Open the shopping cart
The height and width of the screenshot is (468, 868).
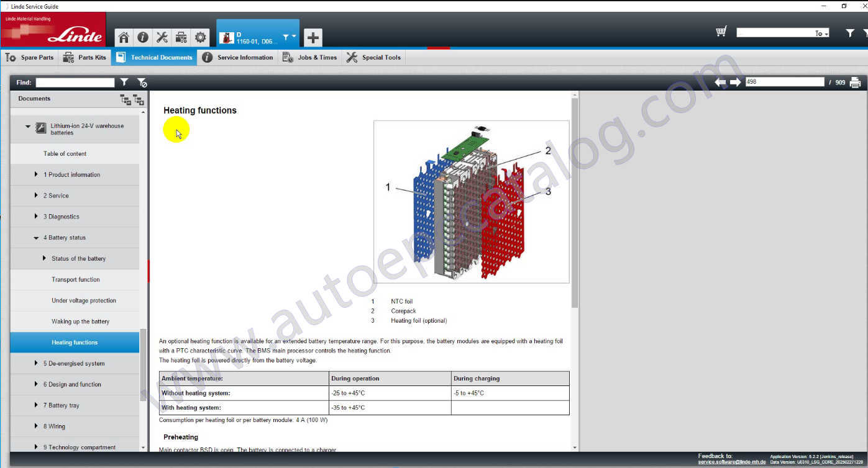click(721, 32)
